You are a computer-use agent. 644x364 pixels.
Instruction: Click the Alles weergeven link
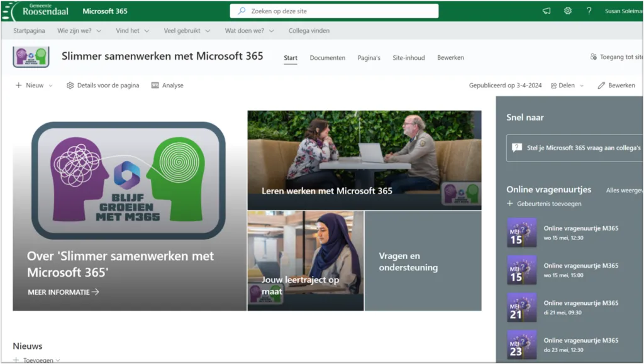625,190
